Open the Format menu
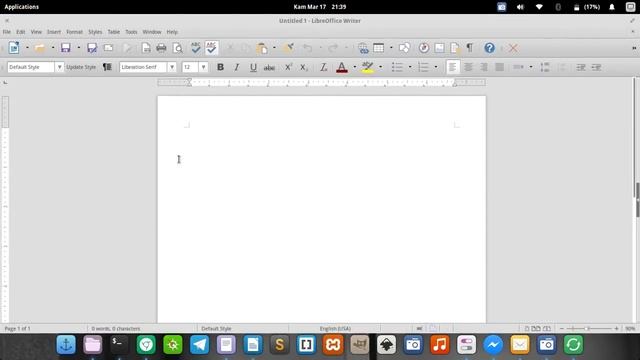 74,32
